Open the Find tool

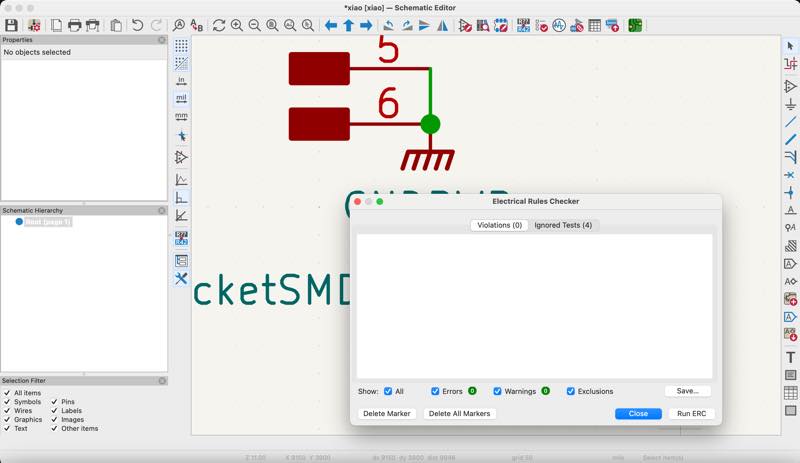[x=179, y=25]
